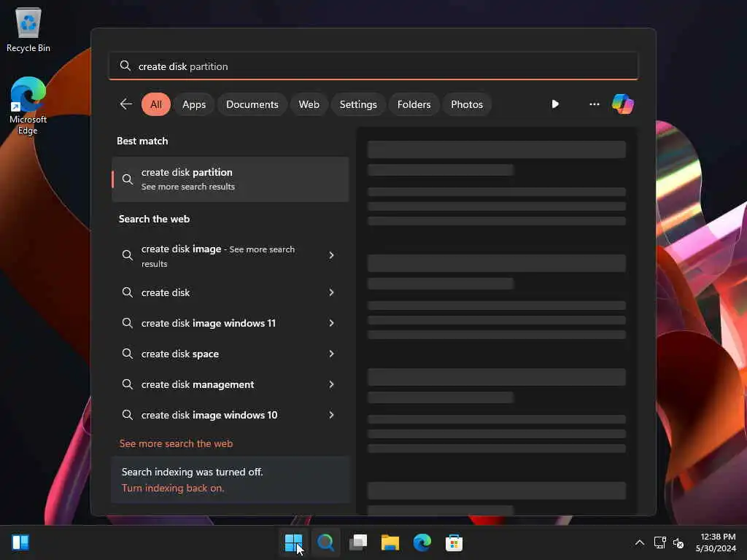The image size is (747, 560).
Task: Select create disk space suggestion
Action: click(230, 354)
